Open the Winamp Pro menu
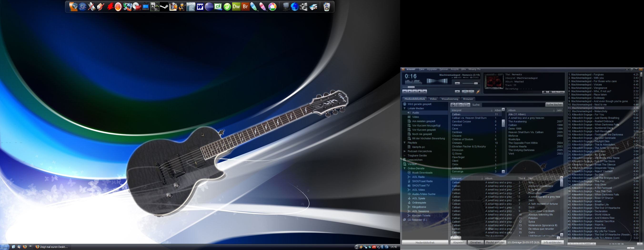 474,69
